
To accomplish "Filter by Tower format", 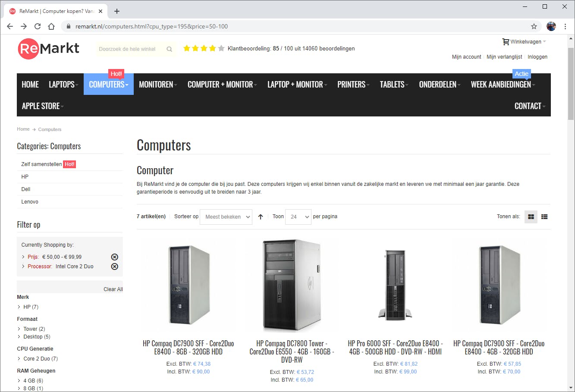I will (x=34, y=329).
